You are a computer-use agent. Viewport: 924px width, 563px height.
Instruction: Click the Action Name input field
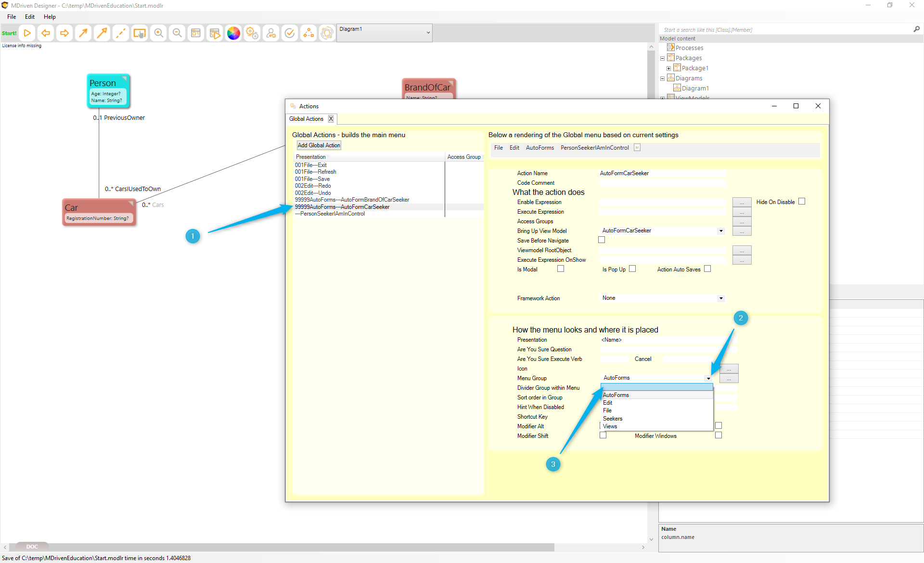click(x=662, y=173)
